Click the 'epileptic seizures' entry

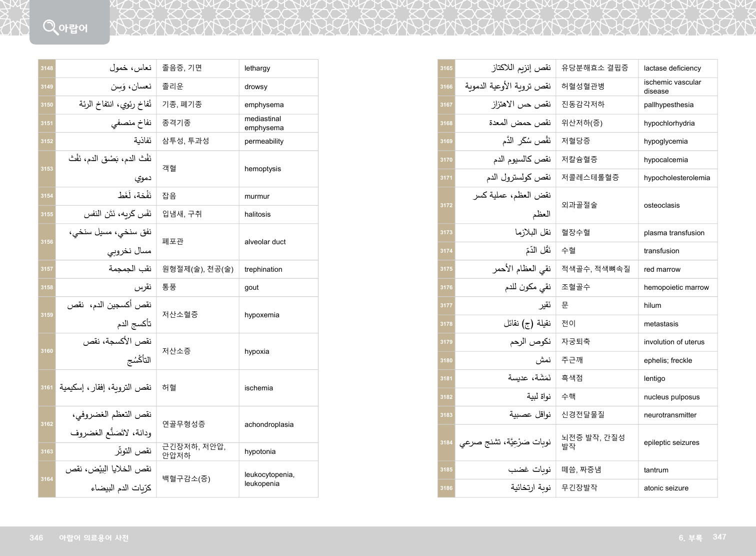click(x=671, y=443)
